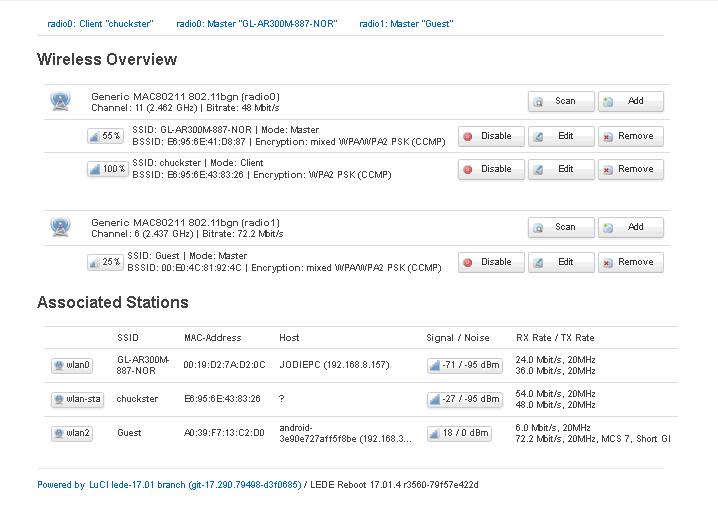Add a new network on radio0
Screen dimensions: 718x513
[x=631, y=101]
